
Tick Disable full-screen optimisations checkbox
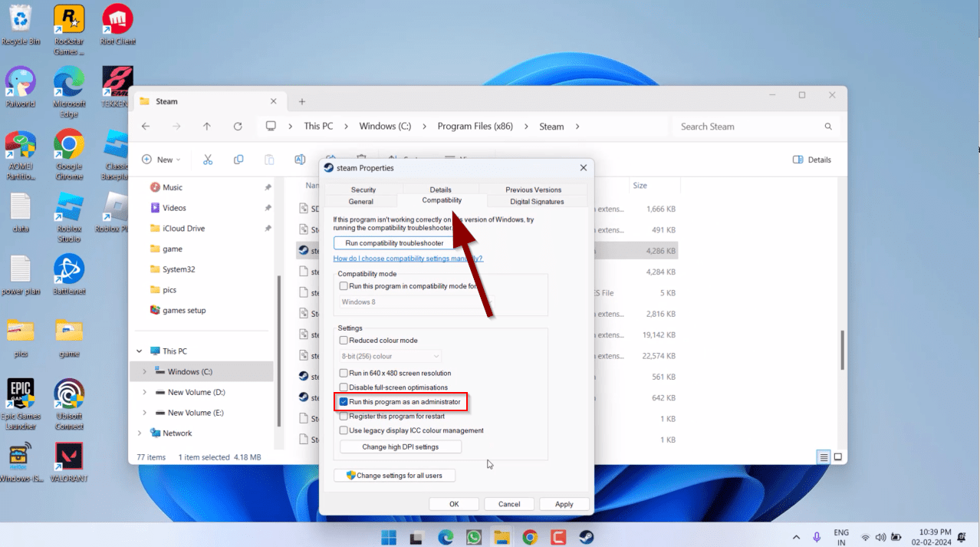point(344,387)
